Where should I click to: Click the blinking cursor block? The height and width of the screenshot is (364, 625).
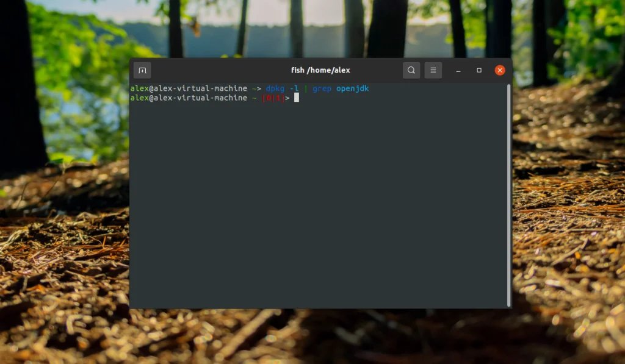point(296,98)
